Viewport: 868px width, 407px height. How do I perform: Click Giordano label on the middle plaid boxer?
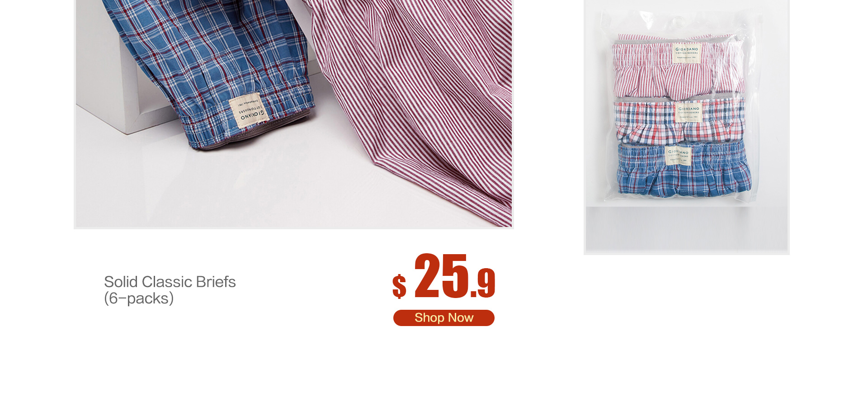click(x=689, y=113)
